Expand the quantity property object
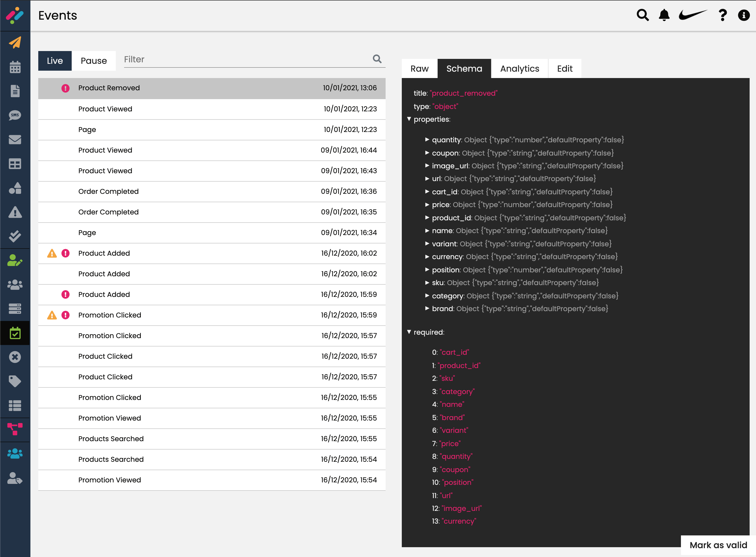The image size is (756, 557). click(x=427, y=140)
